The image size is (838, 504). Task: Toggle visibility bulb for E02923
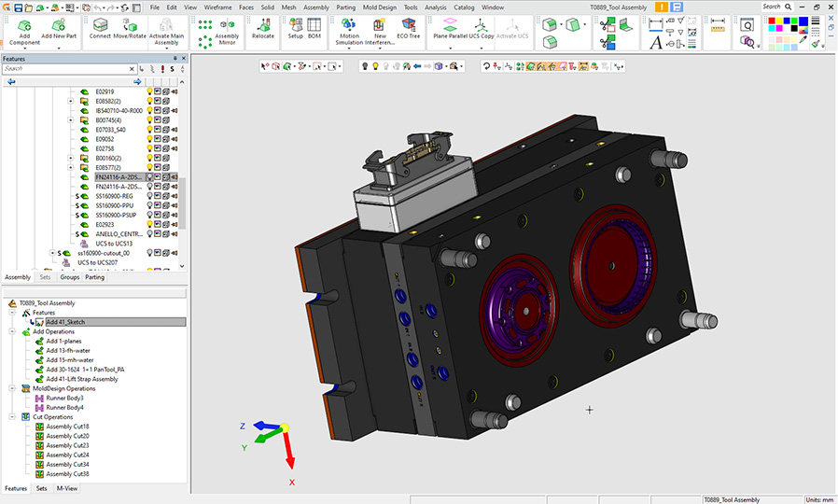click(149, 224)
